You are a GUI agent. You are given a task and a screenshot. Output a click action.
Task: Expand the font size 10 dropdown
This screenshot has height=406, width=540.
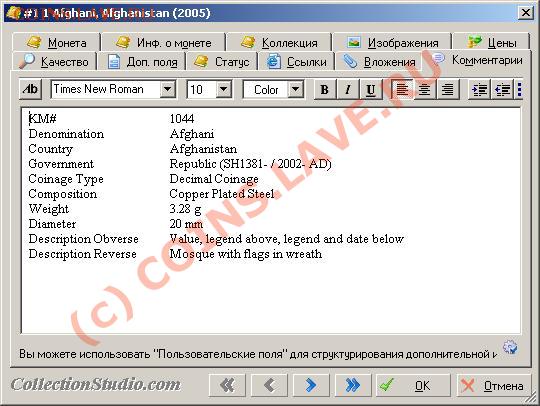(x=224, y=90)
